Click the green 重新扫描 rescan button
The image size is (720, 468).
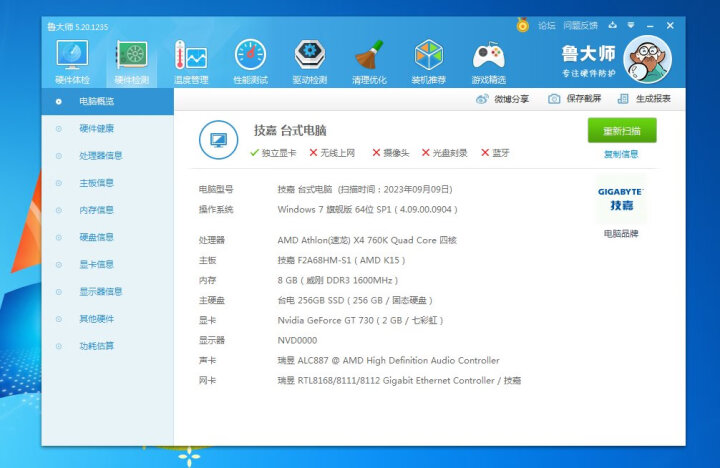pyautogui.click(x=622, y=131)
